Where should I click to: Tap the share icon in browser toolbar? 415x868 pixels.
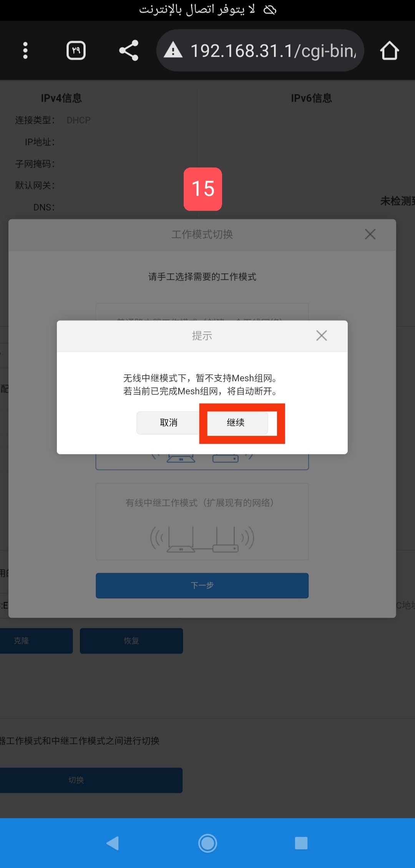[129, 50]
